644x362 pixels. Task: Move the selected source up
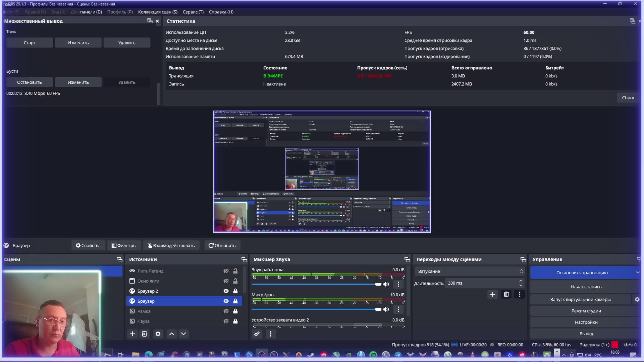coord(172,334)
